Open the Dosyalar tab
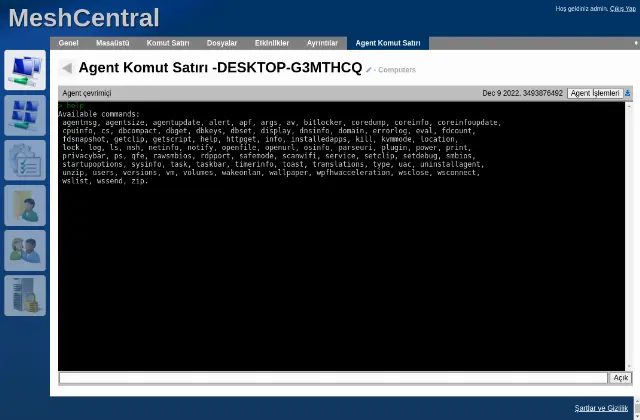Viewport: 640px width, 420px height. pos(222,43)
